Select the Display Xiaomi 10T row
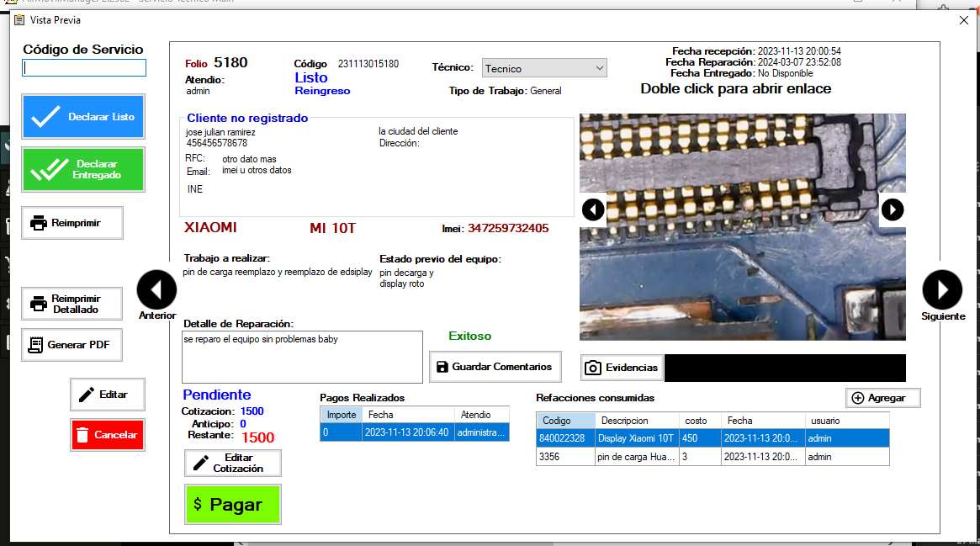980x546 pixels. (x=712, y=438)
